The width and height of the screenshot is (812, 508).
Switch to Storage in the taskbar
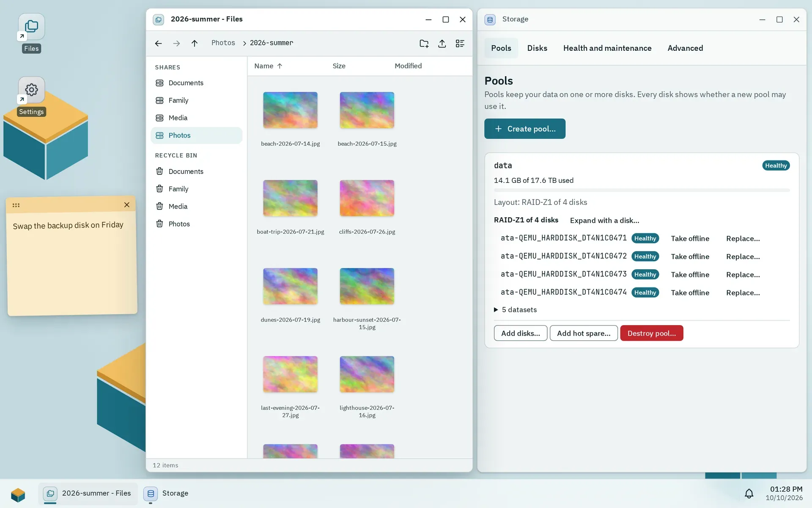coord(167,493)
